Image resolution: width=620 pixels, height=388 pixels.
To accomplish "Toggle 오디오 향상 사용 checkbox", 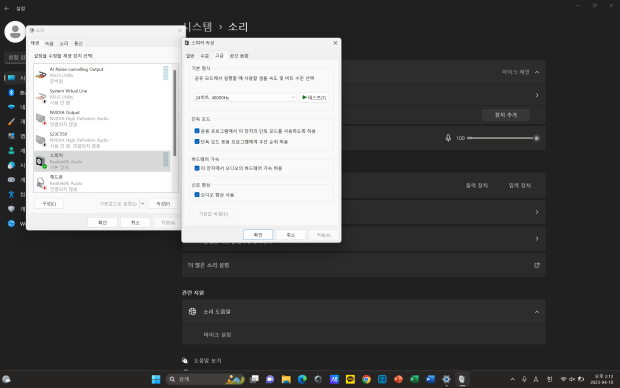I will [197, 195].
